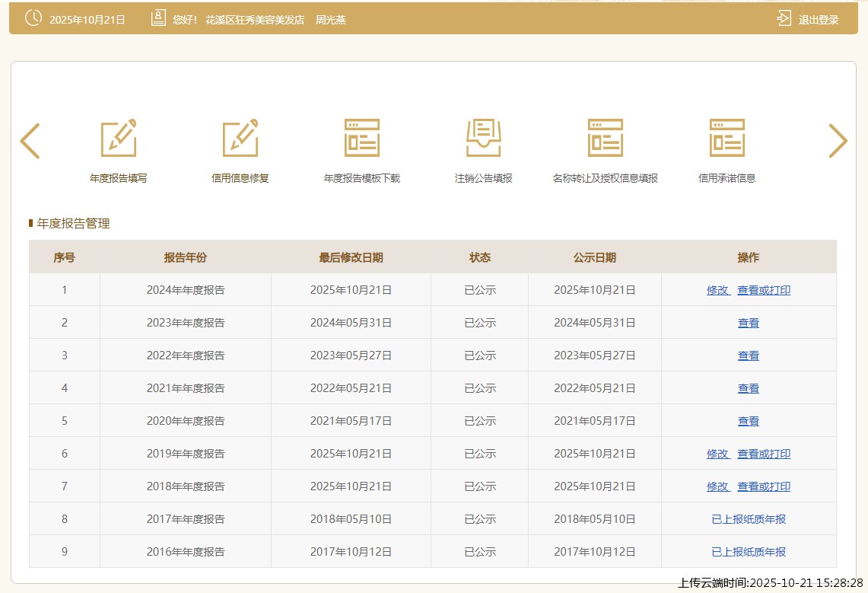Image resolution: width=868 pixels, height=593 pixels.
Task: Click 已上报纸质年报 for 2017年年度报告
Action: tap(749, 519)
